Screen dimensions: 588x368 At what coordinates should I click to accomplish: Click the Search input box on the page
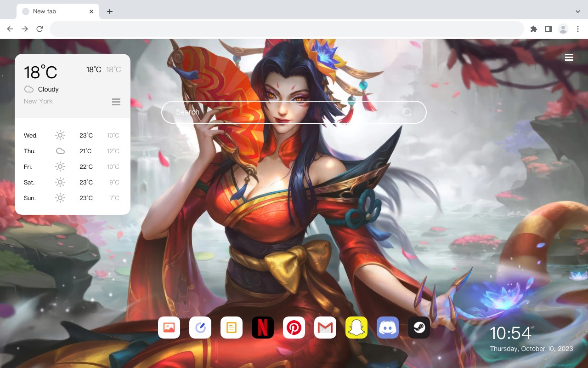coord(294,112)
